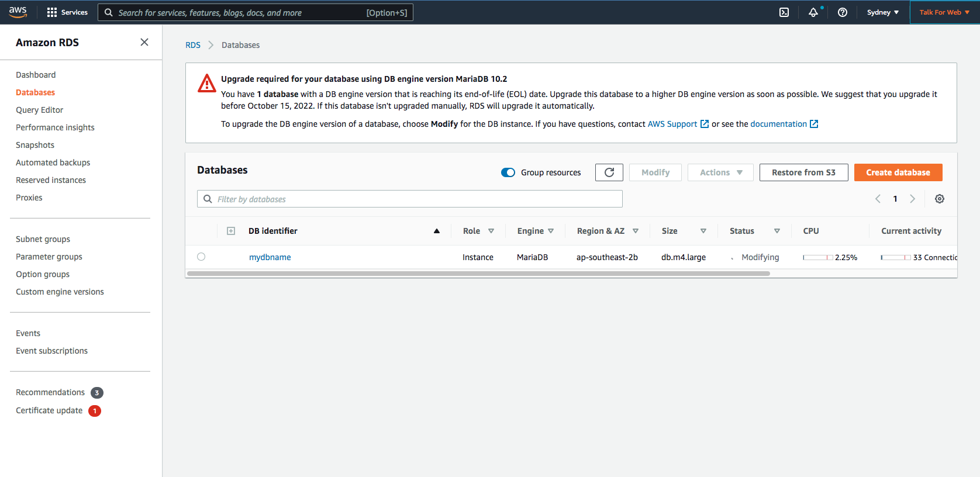Viewport: 980px width, 477px height.
Task: Go to next page arrow
Action: tap(912, 199)
